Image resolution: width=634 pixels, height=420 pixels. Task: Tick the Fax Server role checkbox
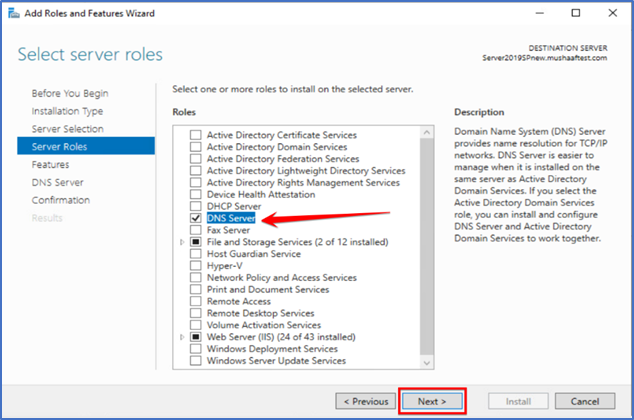click(x=196, y=230)
